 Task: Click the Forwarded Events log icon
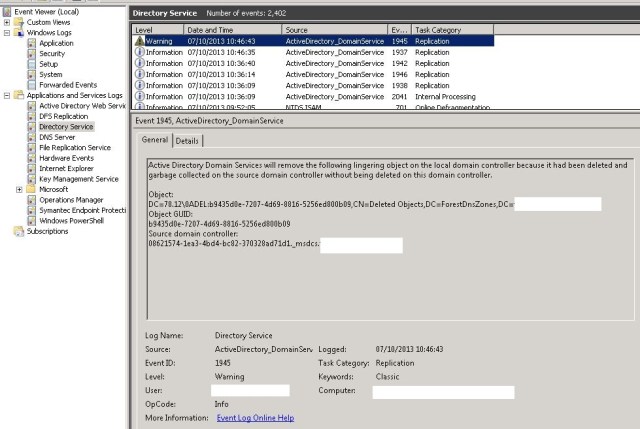click(x=31, y=85)
